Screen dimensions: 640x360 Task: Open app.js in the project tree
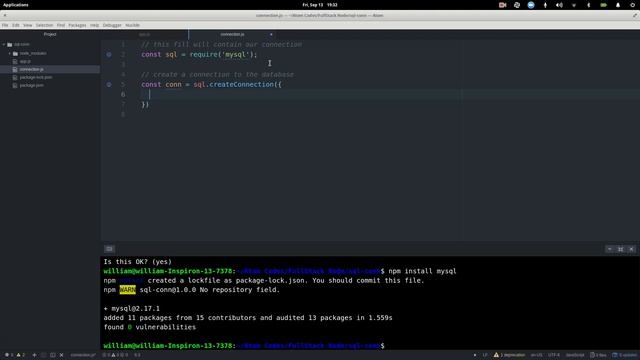25,62
